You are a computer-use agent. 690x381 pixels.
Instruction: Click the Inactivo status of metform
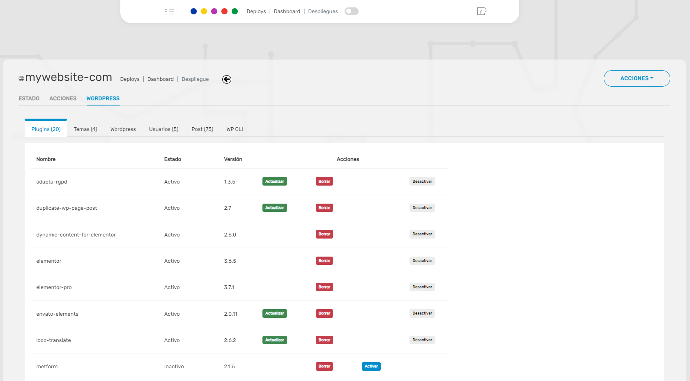click(174, 366)
